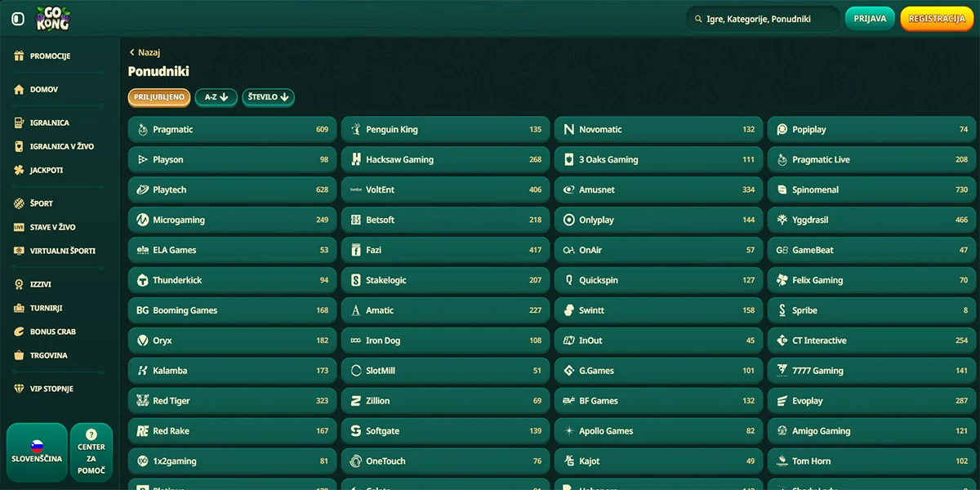Click the Nazaj back link
The width and height of the screenshot is (980, 490).
(x=145, y=52)
